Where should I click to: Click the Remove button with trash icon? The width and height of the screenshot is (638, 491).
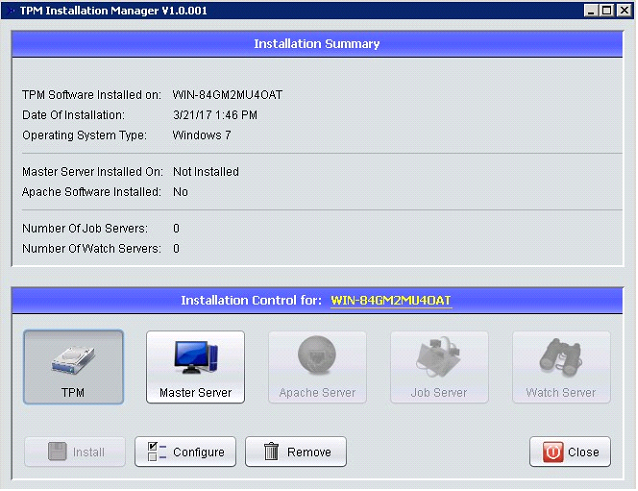click(296, 452)
